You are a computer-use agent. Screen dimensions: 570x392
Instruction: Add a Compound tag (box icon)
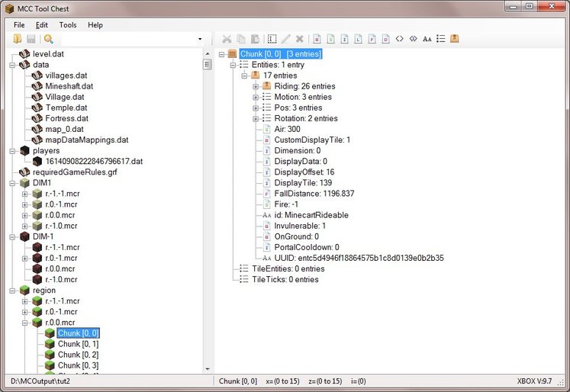coord(455,38)
